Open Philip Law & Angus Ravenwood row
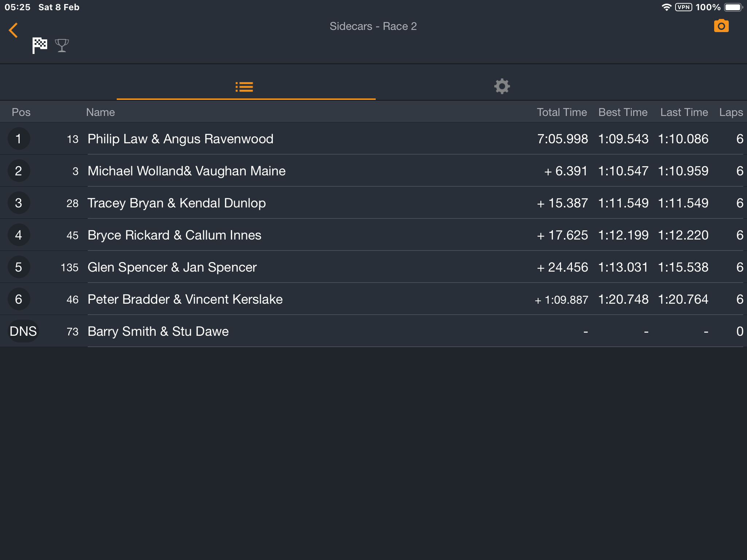Image resolution: width=747 pixels, height=560 pixels. (373, 139)
